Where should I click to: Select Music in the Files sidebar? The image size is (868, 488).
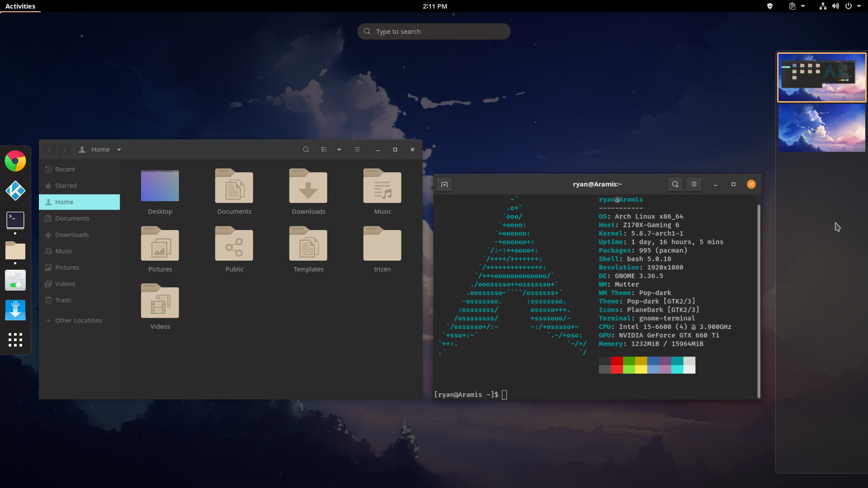80,251
